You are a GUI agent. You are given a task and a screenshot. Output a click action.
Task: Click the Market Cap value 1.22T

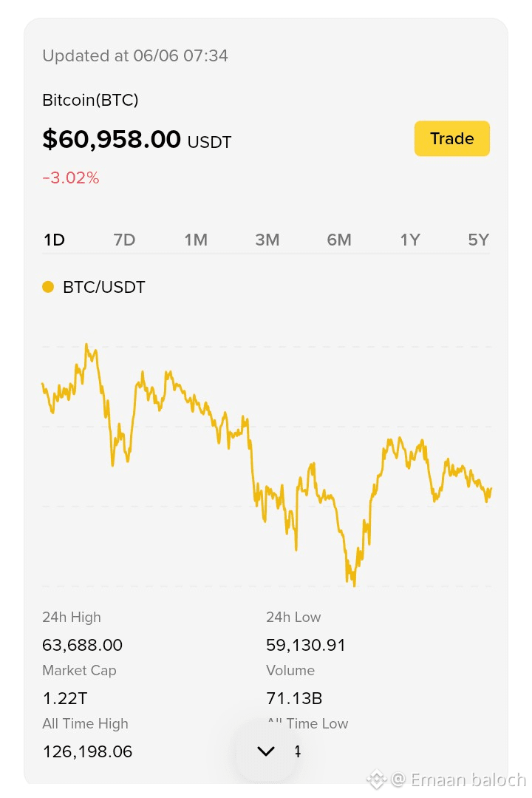pyautogui.click(x=65, y=698)
